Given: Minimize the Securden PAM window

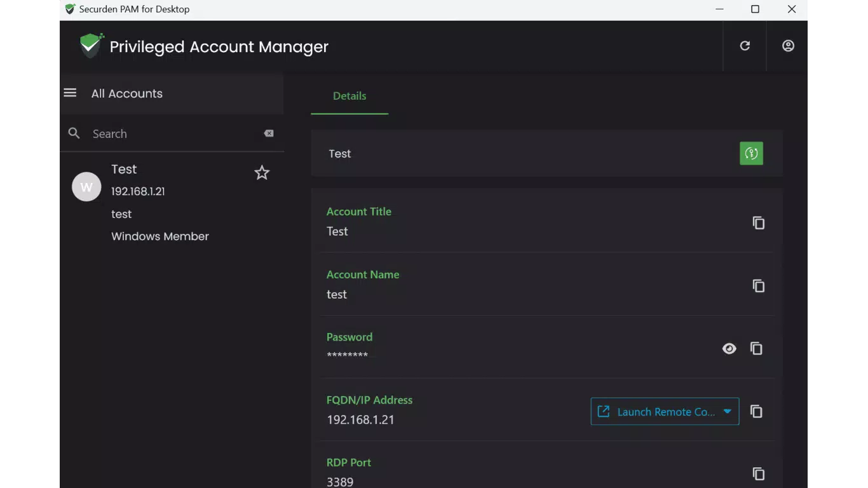Looking at the screenshot, I should (719, 9).
